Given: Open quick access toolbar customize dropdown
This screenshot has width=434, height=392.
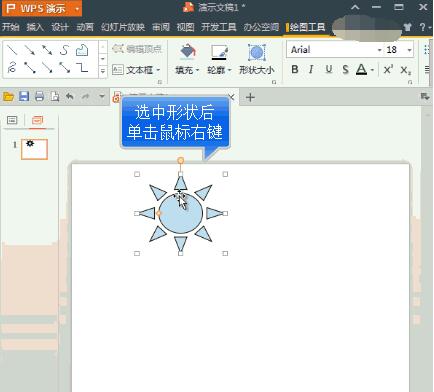Looking at the screenshot, I should (102, 97).
